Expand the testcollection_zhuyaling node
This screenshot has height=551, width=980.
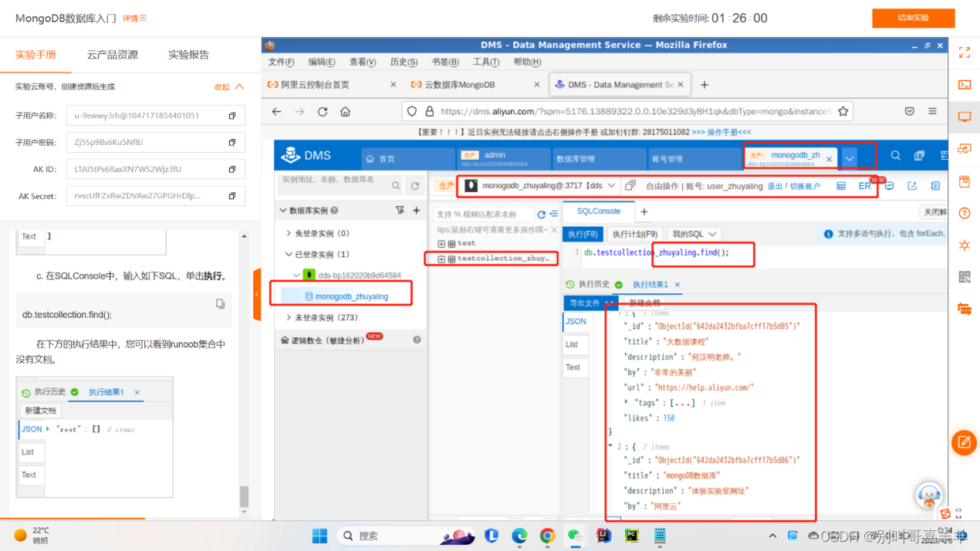click(441, 259)
